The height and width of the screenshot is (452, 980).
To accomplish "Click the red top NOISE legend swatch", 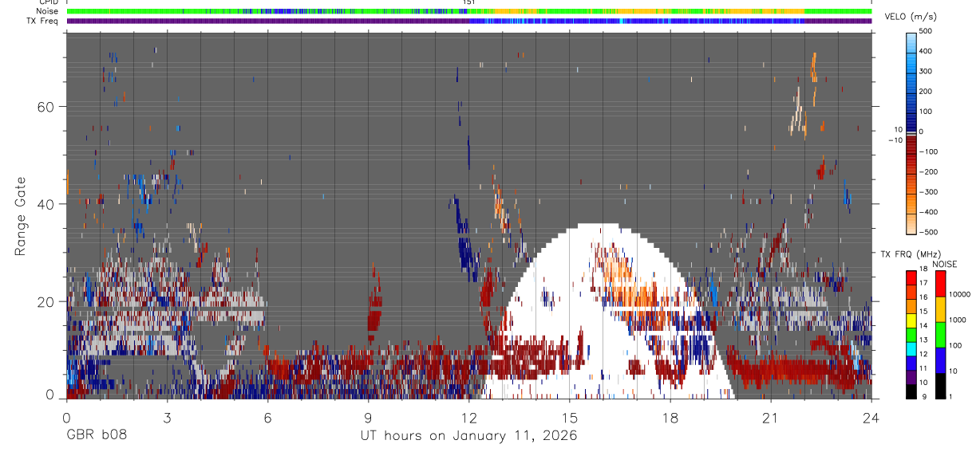I will point(940,283).
